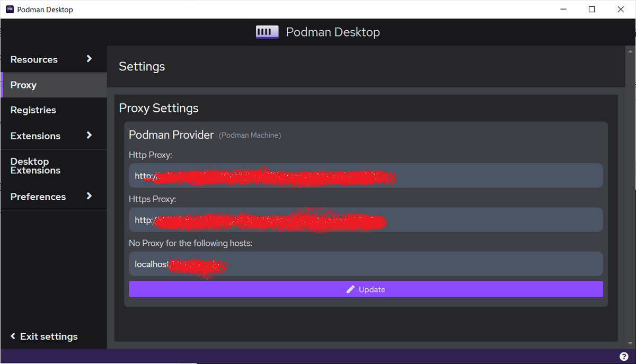Click the Podman app icon in the title bar

[10, 9]
